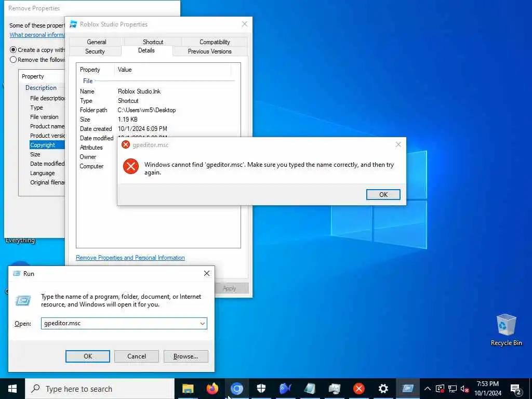Viewport: 532px width, 399px height.
Task: Select the Type row value Shortcut
Action: pyautogui.click(x=128, y=101)
